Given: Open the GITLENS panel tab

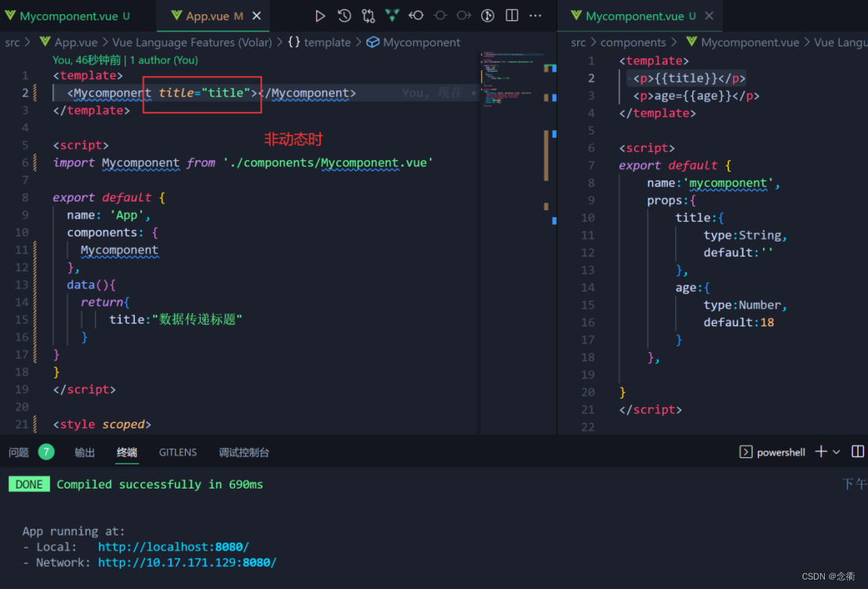Looking at the screenshot, I should 178,453.
